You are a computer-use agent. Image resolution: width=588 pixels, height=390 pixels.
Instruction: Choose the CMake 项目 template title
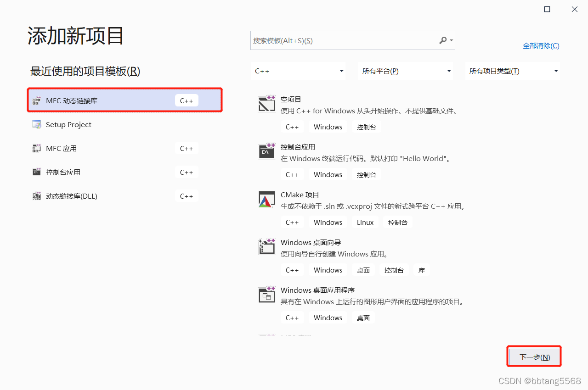coord(300,195)
